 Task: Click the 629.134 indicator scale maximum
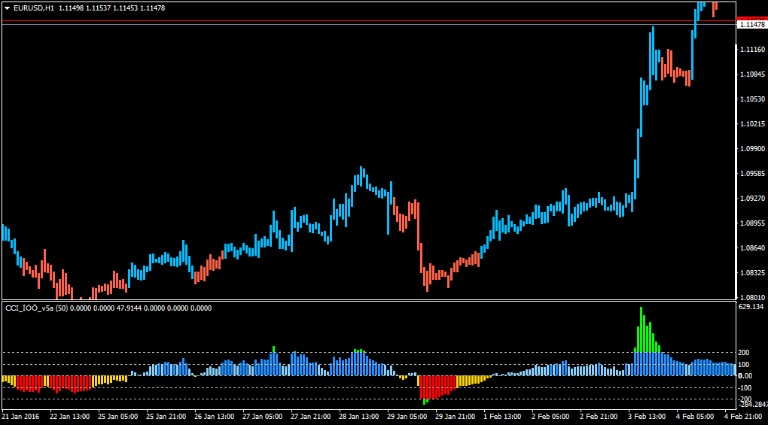click(x=750, y=307)
